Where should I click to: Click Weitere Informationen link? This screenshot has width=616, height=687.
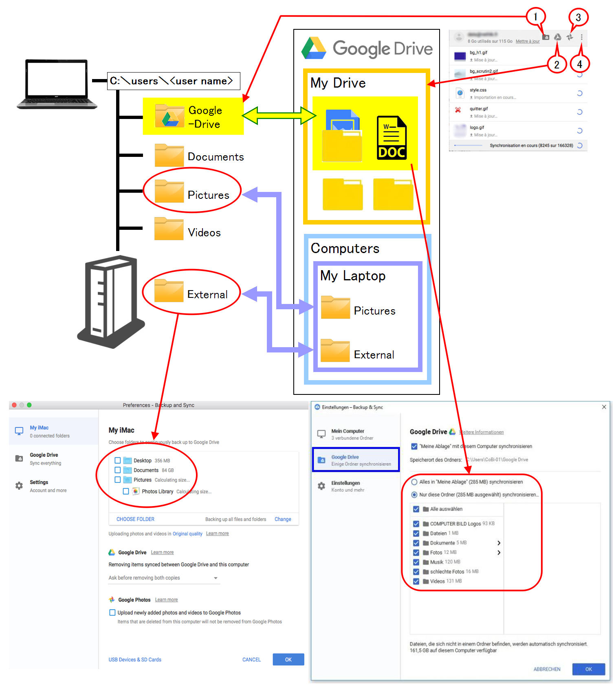(x=481, y=432)
